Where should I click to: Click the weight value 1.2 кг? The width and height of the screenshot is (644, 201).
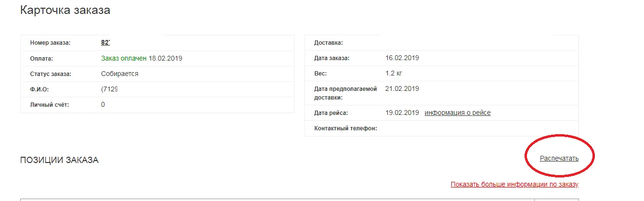pos(395,73)
